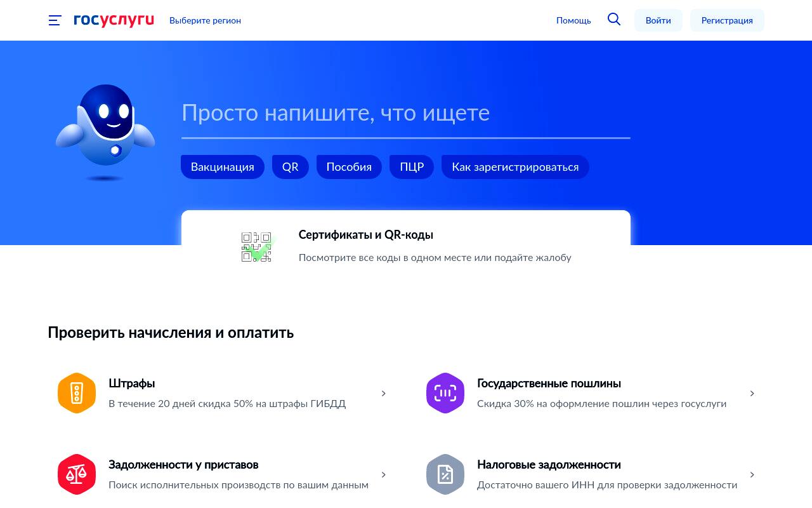The height and width of the screenshot is (508, 812).
Task: Click the robot assistant mascot
Action: 105,132
